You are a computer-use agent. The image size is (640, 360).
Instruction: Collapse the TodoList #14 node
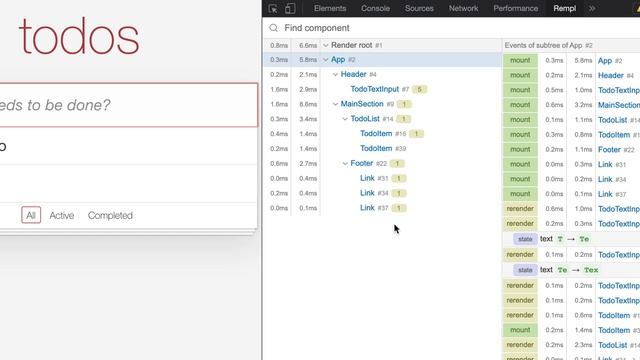(345, 119)
